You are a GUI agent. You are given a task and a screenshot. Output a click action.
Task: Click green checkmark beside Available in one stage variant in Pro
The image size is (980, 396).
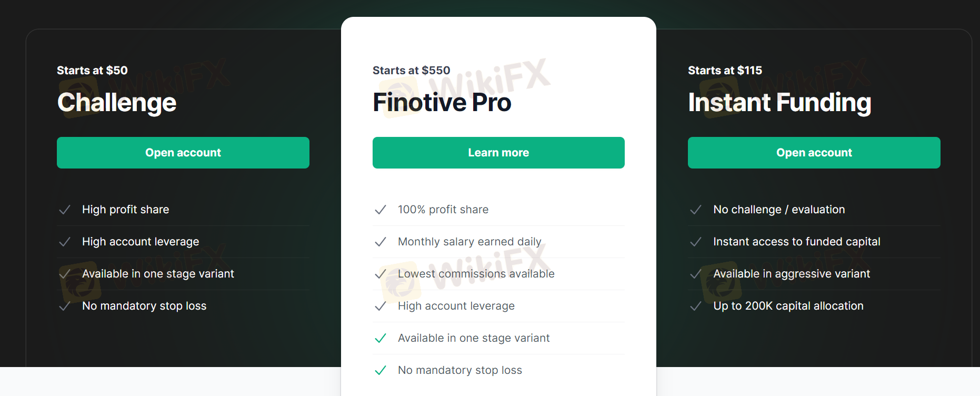(x=381, y=338)
